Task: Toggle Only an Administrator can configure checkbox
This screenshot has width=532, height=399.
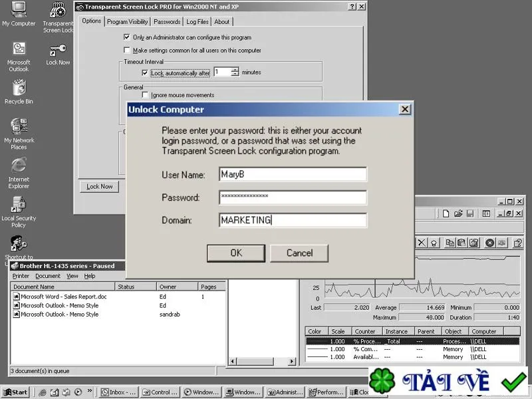Action: pyautogui.click(x=126, y=37)
